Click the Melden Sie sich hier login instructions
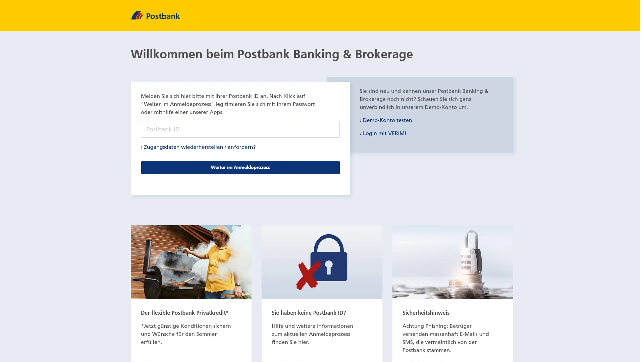The image size is (644, 362). pyautogui.click(x=228, y=104)
